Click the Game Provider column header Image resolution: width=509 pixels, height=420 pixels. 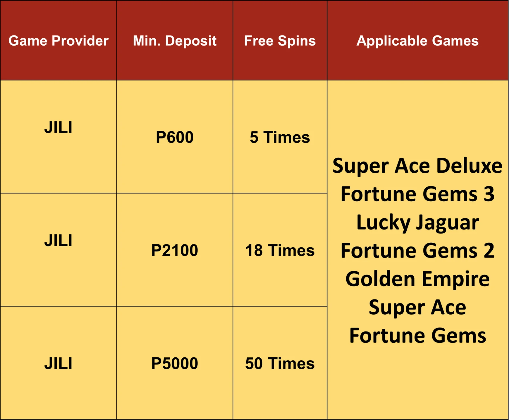click(59, 41)
